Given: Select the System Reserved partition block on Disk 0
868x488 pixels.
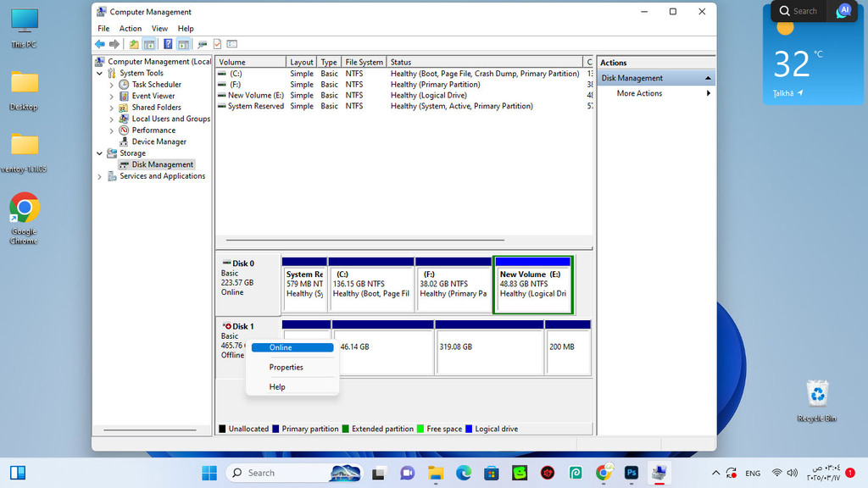Looking at the screenshot, I should [x=304, y=285].
